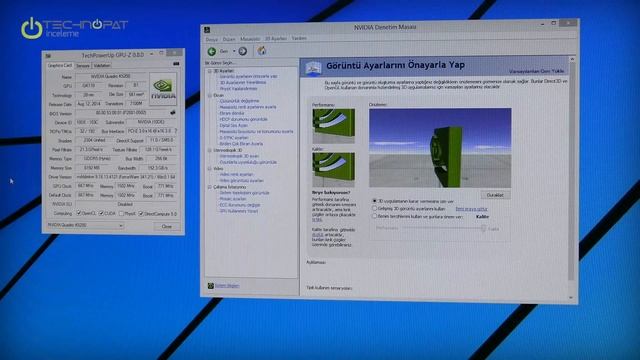The image size is (640, 360).
Task: Open Ekranı döndür tree item
Action: coord(232,113)
